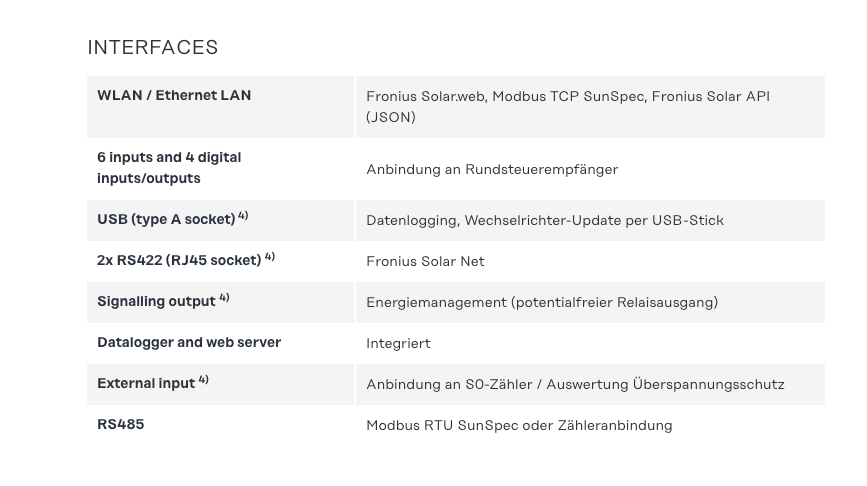Select the 6 inputs and 4 digital inputs/outputs label

(x=169, y=168)
